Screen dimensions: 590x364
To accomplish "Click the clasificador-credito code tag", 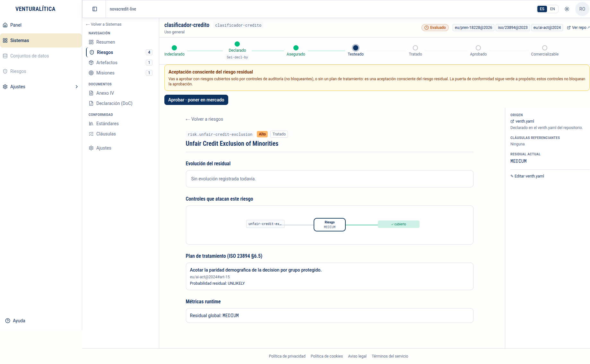I will 238,25.
